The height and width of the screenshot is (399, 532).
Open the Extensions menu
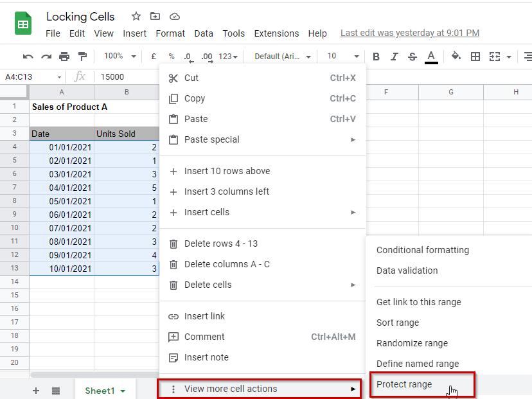click(x=276, y=33)
